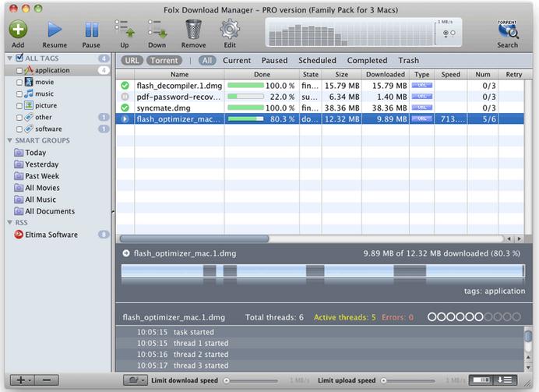This screenshot has height=392, width=539.
Task: Move task Down in queue
Action: 157,29
